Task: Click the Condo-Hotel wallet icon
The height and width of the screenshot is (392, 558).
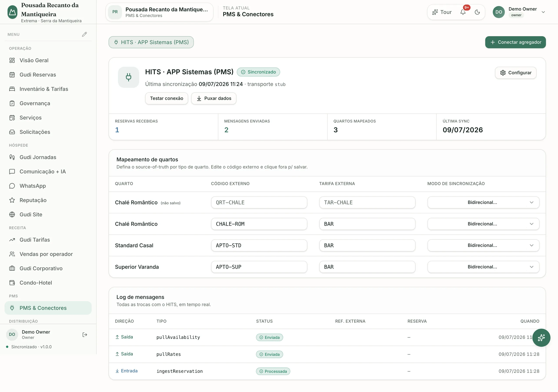Action: click(12, 283)
